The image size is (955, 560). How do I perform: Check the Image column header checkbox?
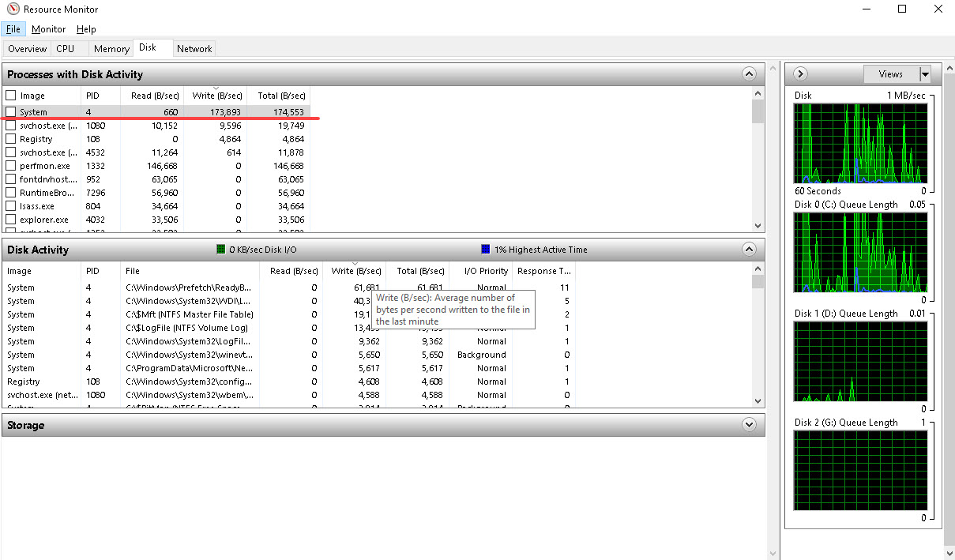tap(11, 95)
